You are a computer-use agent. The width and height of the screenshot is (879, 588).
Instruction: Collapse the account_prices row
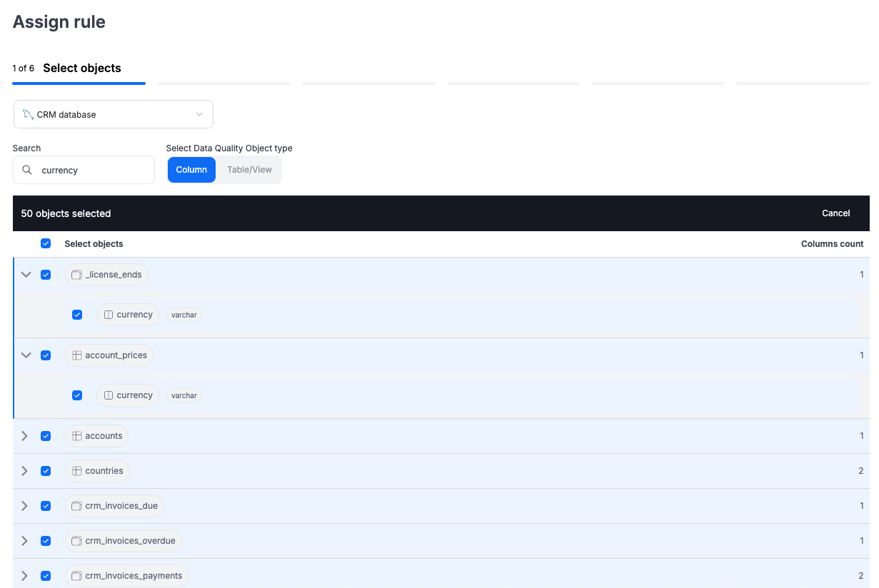pyautogui.click(x=26, y=355)
